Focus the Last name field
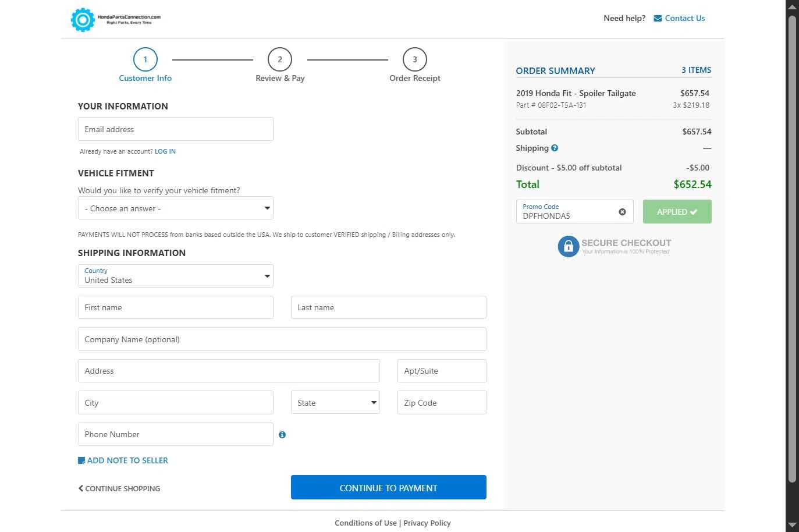799x532 pixels. point(389,307)
